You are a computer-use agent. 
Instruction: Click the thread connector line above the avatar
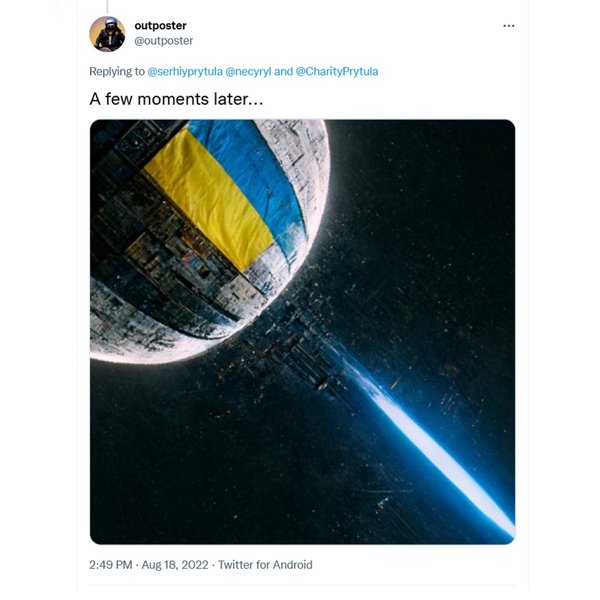(x=107, y=5)
